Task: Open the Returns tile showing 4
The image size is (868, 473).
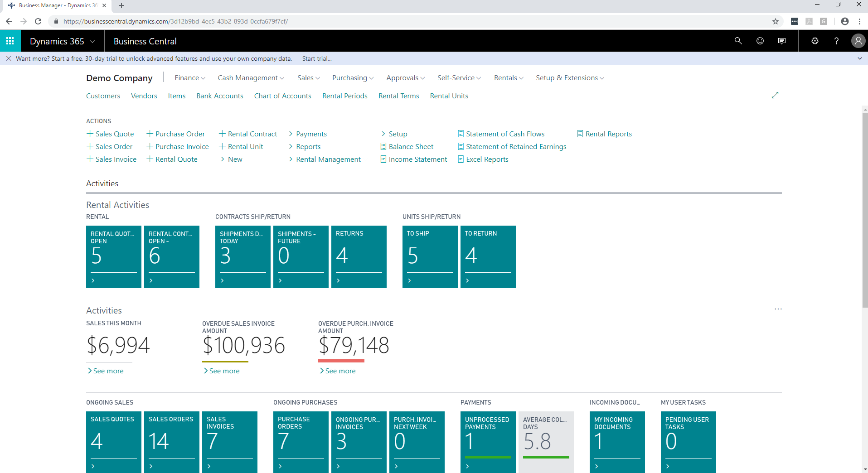Action: tap(359, 257)
